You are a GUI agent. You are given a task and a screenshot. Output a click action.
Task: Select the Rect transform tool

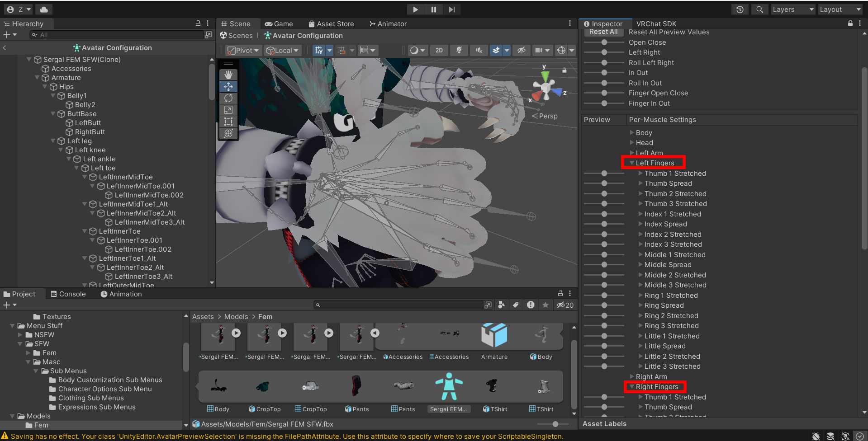click(x=228, y=122)
